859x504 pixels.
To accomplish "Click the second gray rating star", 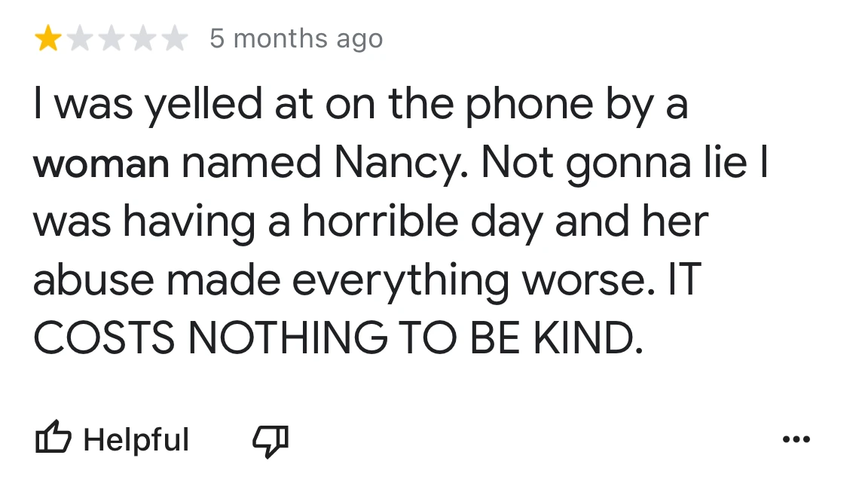I will point(79,38).
